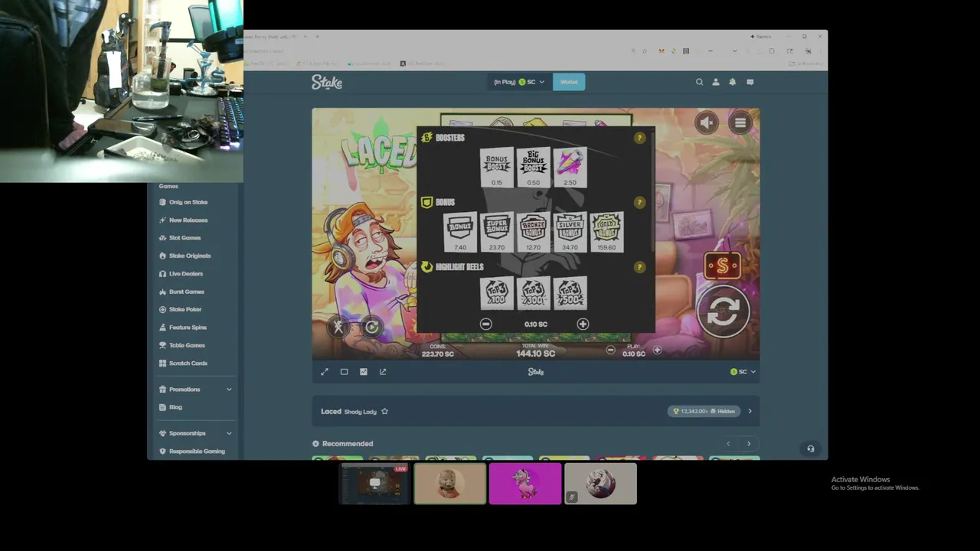Buy the Silver Bonus for 34.70
This screenshot has width=980, height=551.
pos(570,232)
